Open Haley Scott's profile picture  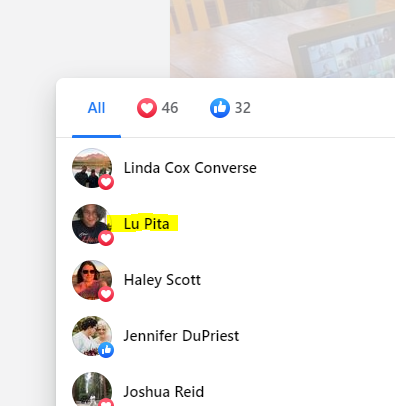[92, 280]
